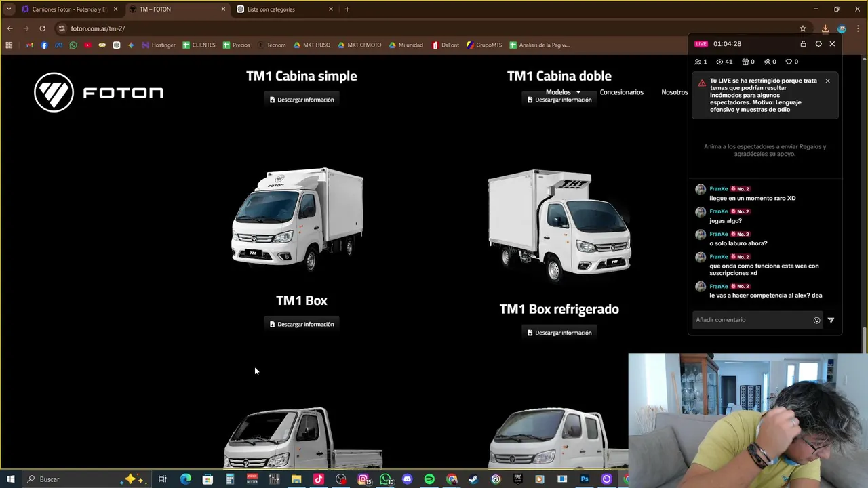Screen dimensions: 868x488
Task: Click the address bar URL foton.com.ar/tm-2/
Action: tap(98, 28)
